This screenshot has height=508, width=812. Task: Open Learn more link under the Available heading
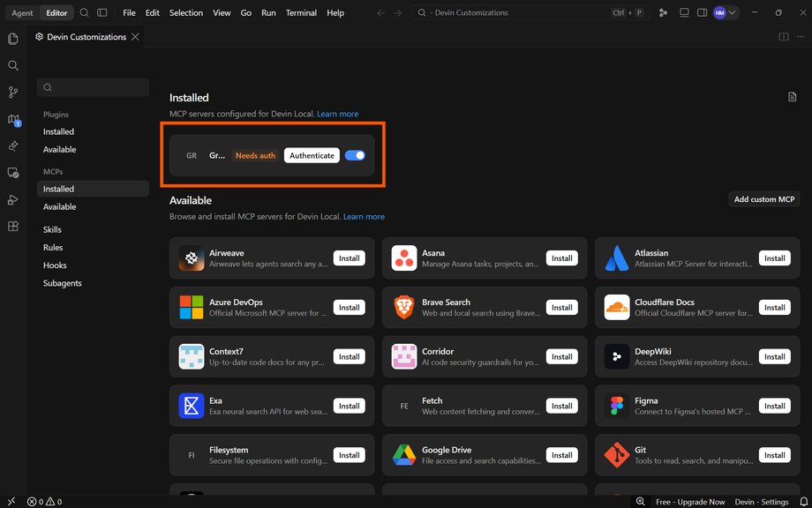364,217
